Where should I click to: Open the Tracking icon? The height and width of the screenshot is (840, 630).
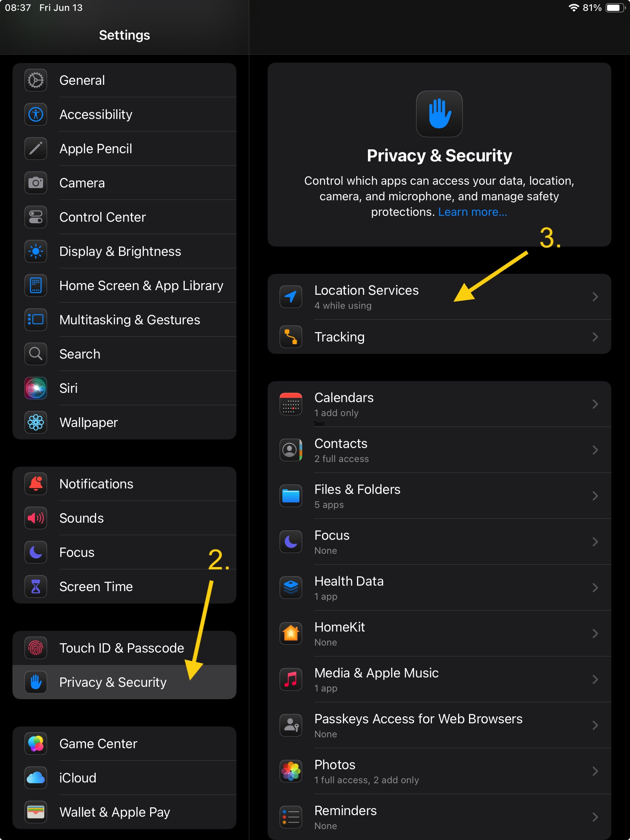tap(291, 337)
